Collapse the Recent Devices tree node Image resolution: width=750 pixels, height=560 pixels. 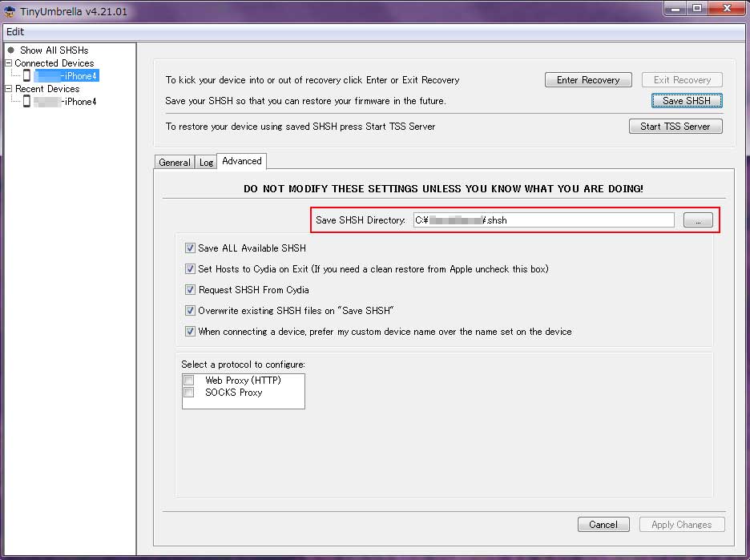tap(8, 88)
